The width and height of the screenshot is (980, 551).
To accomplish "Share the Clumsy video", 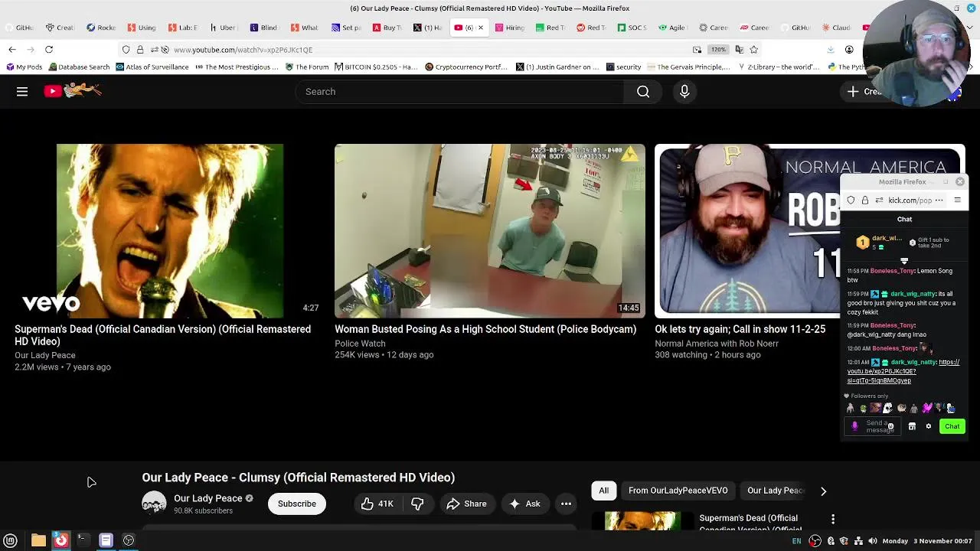I will pyautogui.click(x=466, y=504).
